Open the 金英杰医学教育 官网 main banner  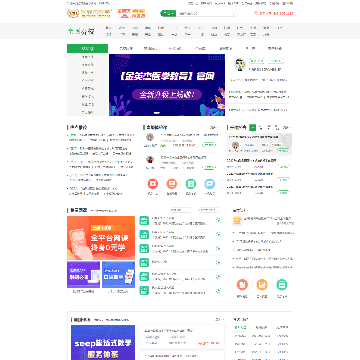click(x=167, y=85)
